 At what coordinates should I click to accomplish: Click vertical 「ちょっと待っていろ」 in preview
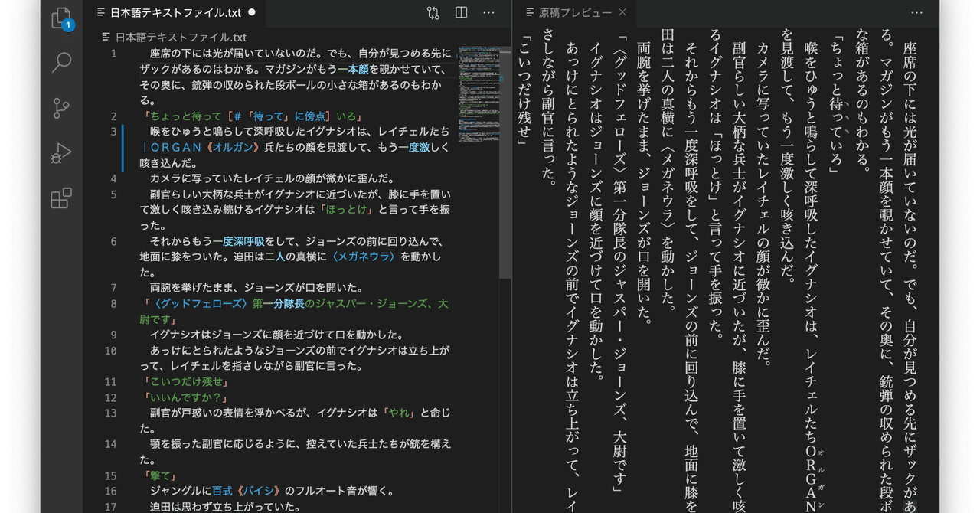point(837,105)
